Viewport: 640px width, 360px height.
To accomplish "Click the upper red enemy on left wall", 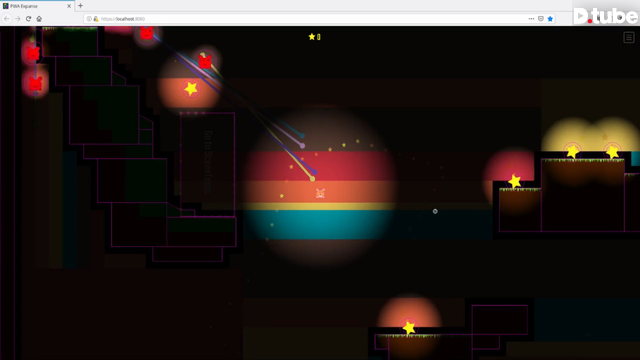I will coord(33,53).
